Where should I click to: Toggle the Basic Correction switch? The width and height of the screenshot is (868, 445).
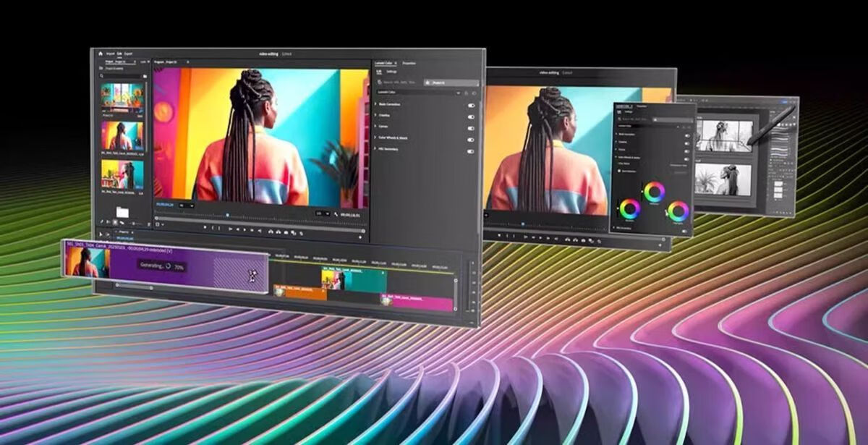471,105
